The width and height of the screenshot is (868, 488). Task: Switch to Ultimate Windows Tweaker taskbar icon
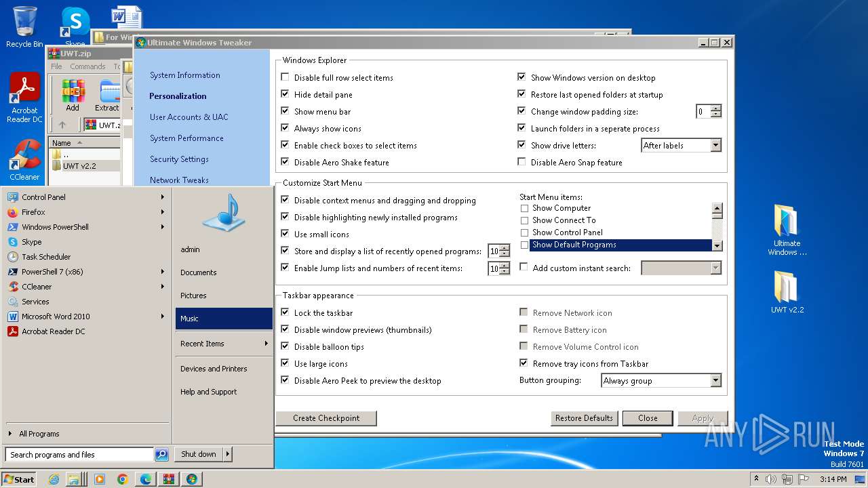[x=191, y=479]
